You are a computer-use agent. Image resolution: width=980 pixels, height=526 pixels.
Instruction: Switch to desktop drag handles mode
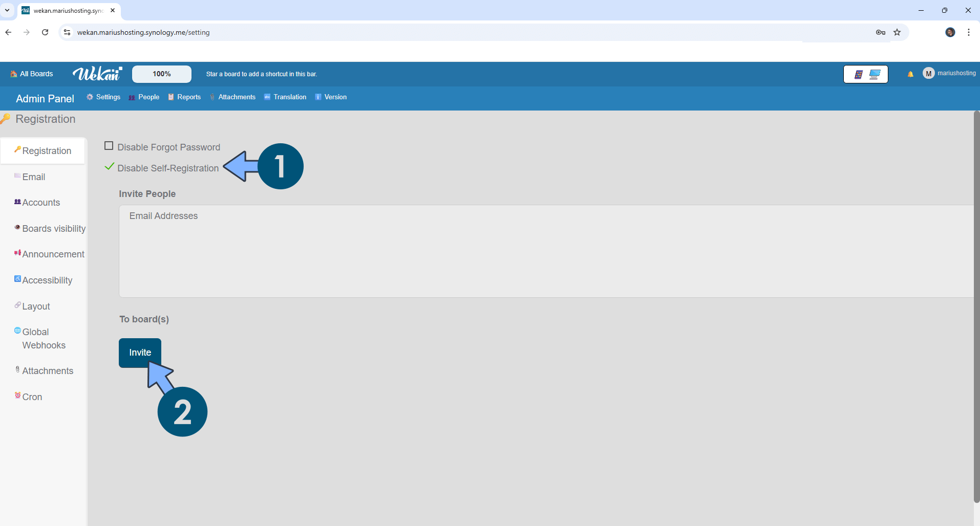875,74
